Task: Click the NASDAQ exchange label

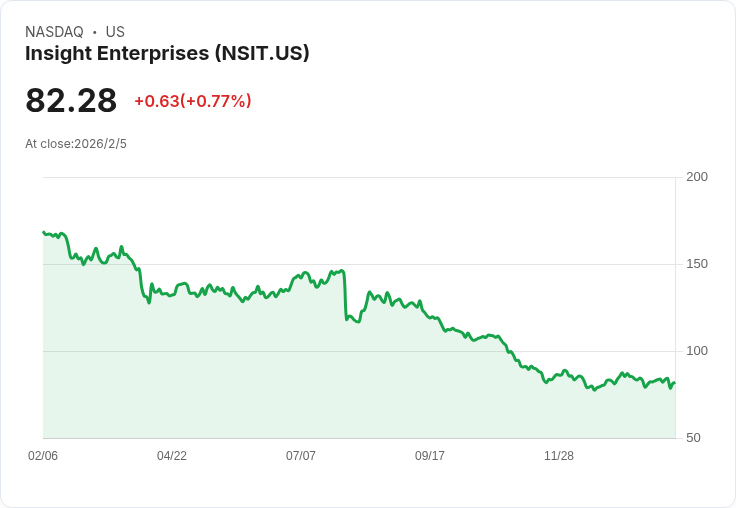Action: pyautogui.click(x=54, y=32)
